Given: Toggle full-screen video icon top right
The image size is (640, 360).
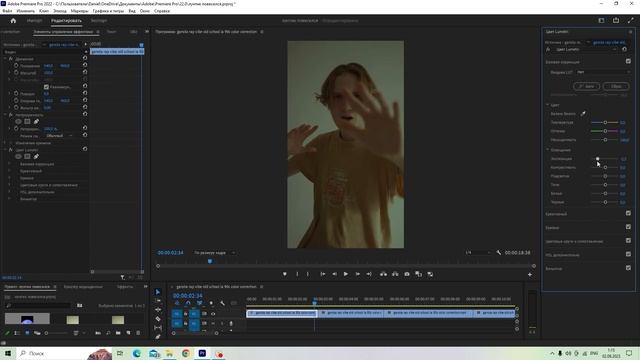Looking at the screenshot, I should [x=631, y=20].
